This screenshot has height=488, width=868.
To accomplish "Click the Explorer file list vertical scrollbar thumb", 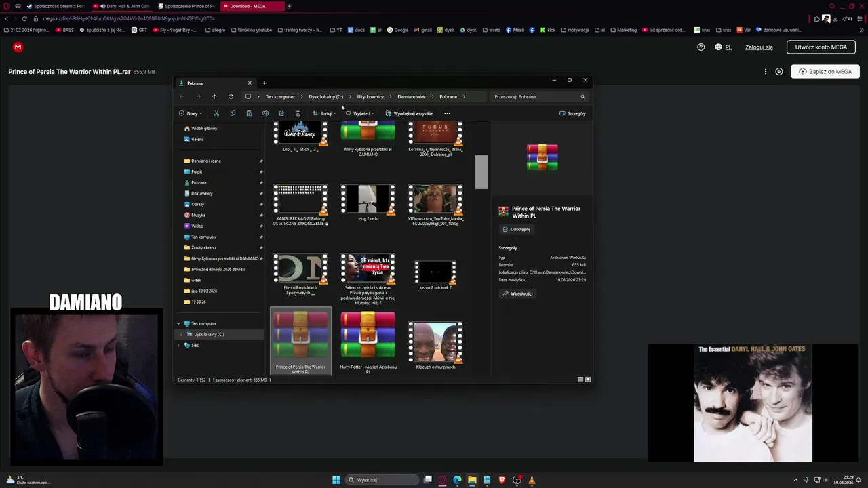I will pyautogui.click(x=481, y=172).
